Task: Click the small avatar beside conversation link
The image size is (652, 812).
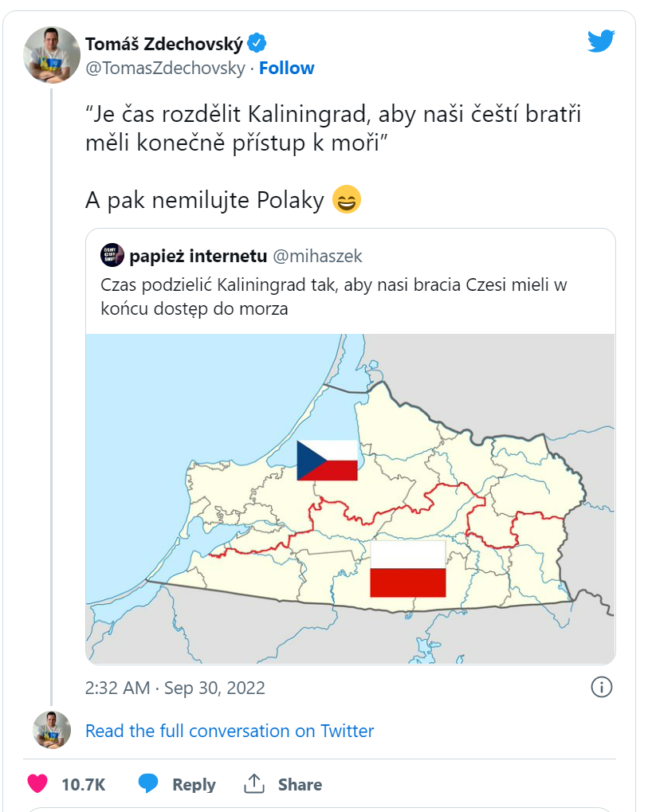Action: [x=53, y=730]
